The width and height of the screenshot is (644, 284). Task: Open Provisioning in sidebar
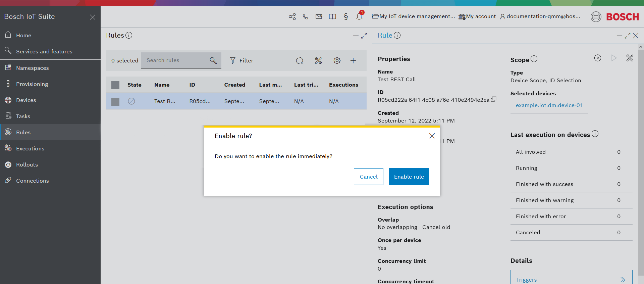point(50,84)
